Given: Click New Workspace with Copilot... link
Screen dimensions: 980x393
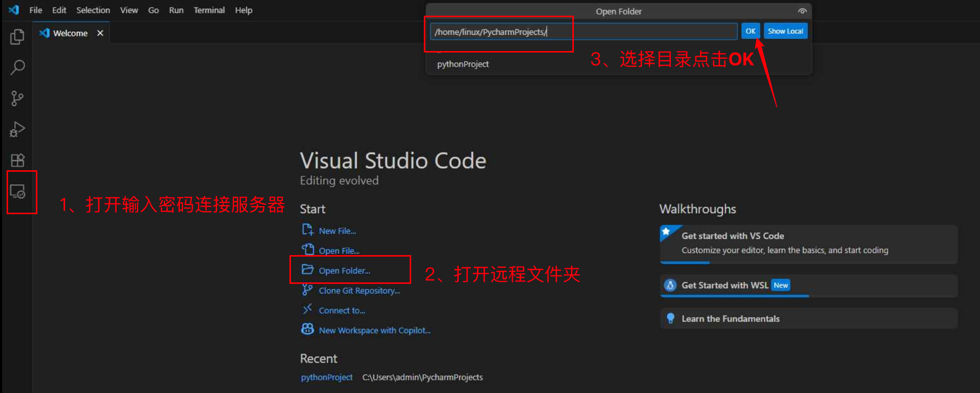Looking at the screenshot, I should tap(374, 330).
